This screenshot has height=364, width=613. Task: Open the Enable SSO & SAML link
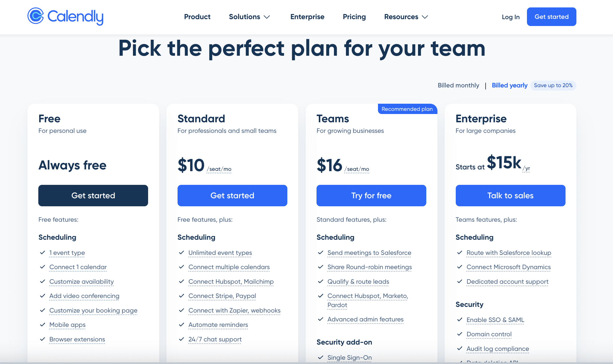[x=495, y=320]
